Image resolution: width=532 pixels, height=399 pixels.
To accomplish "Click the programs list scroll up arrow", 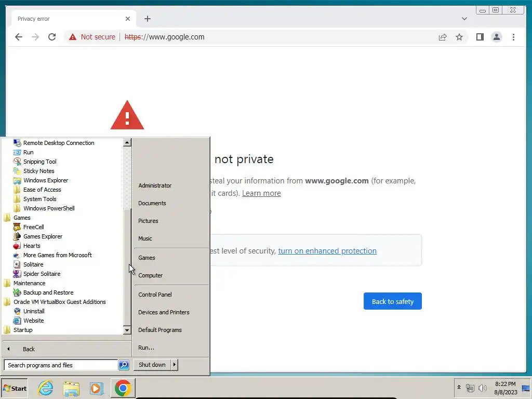I will pos(127,142).
